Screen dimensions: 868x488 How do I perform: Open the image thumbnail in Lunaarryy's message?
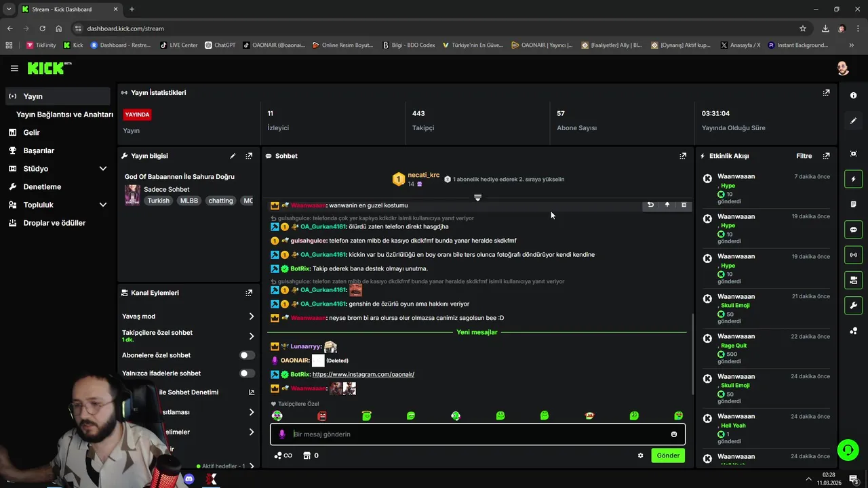330,346
